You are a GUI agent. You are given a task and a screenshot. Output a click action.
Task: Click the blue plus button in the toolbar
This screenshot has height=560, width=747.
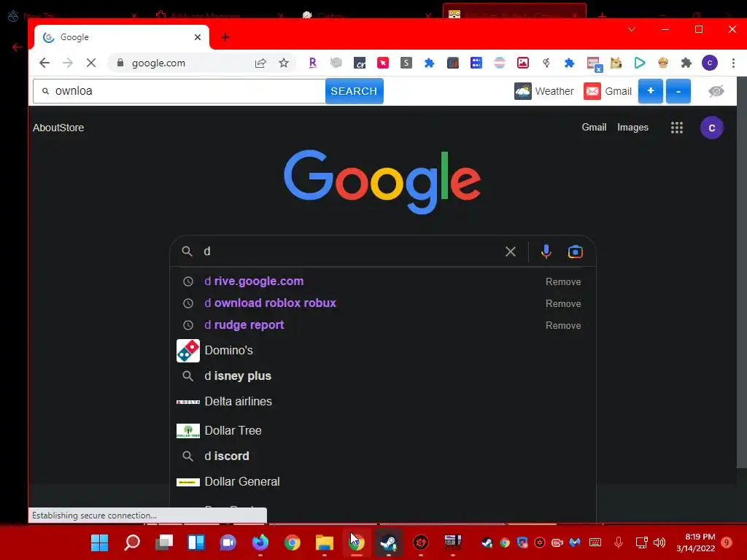[x=650, y=91]
